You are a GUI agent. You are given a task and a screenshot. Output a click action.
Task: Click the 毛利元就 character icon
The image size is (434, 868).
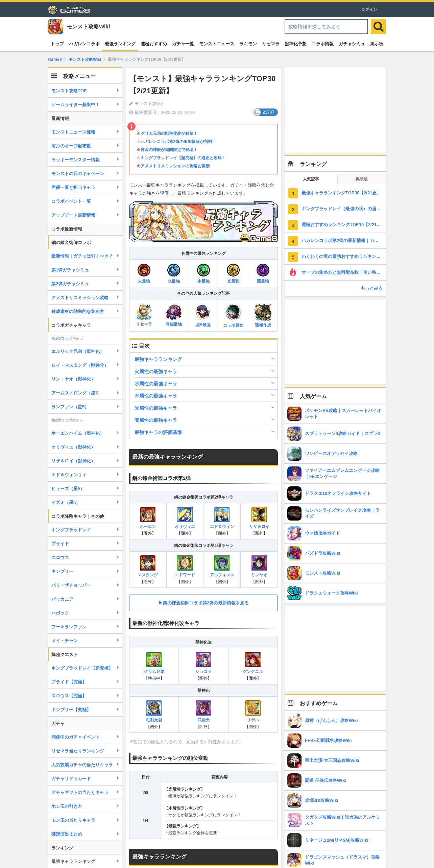[x=154, y=708]
